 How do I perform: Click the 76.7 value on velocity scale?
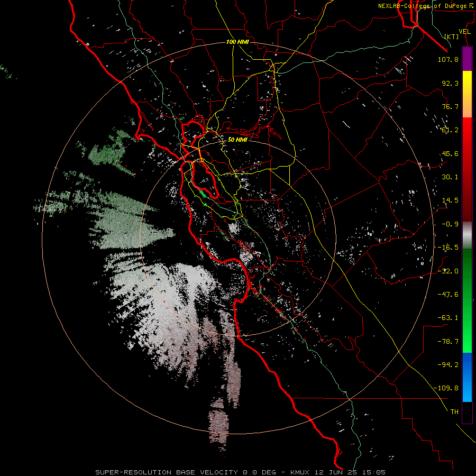pos(450,106)
